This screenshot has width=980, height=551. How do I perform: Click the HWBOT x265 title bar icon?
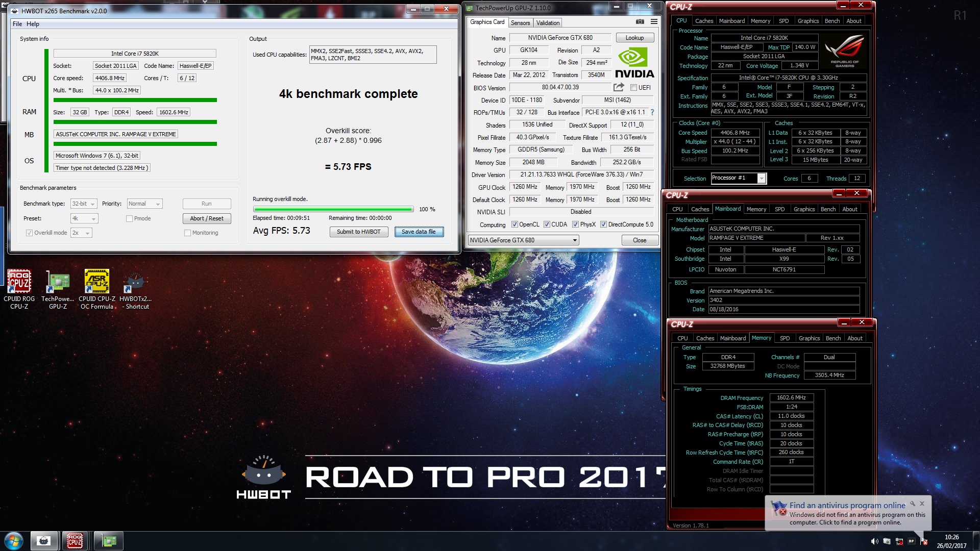point(15,11)
